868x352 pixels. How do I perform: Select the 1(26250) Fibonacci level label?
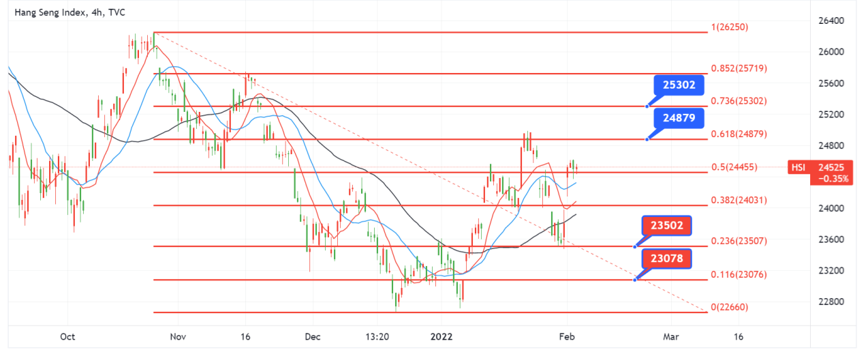(730, 27)
